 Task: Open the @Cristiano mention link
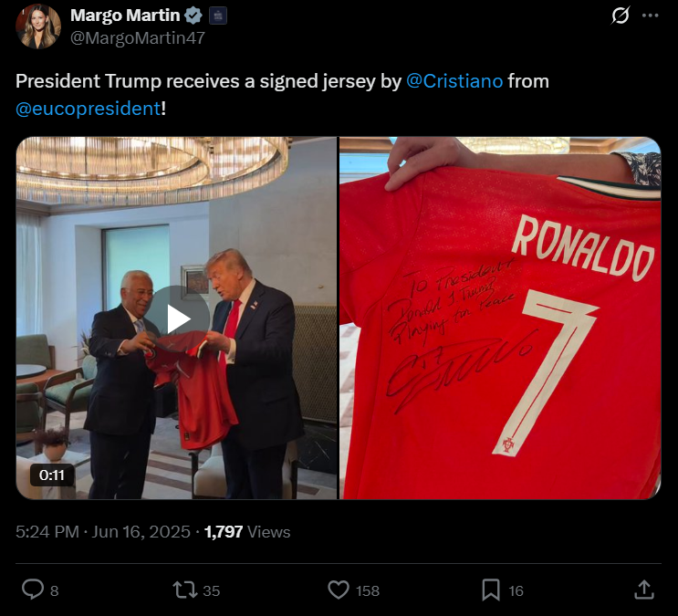(454, 81)
